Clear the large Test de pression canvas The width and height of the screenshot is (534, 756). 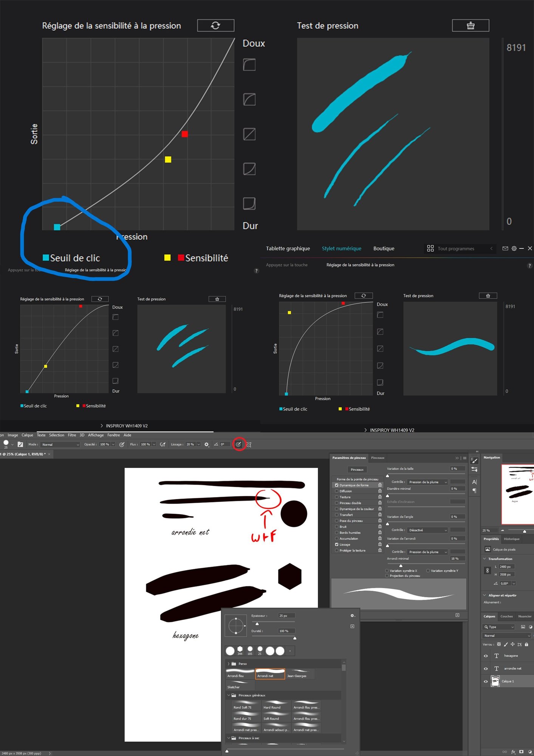click(x=470, y=25)
